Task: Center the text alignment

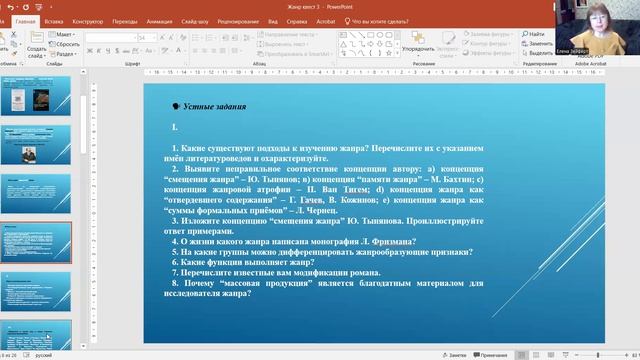Action: point(204,51)
